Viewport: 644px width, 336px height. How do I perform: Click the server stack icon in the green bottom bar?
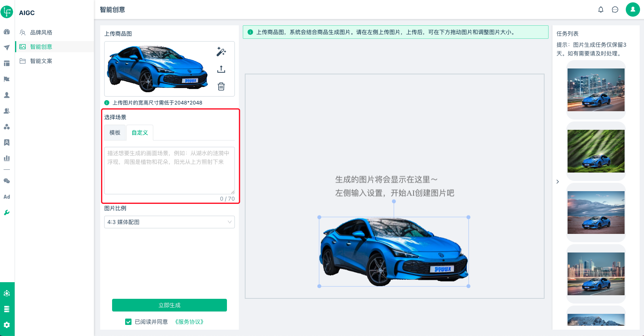click(7, 309)
